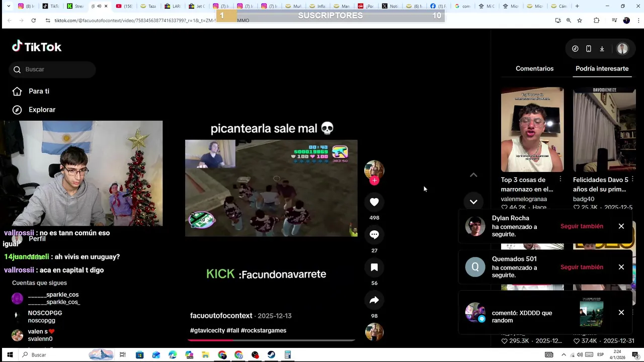This screenshot has height=362, width=644.
Task: Open comments via the speech bubble icon
Action: 374,234
